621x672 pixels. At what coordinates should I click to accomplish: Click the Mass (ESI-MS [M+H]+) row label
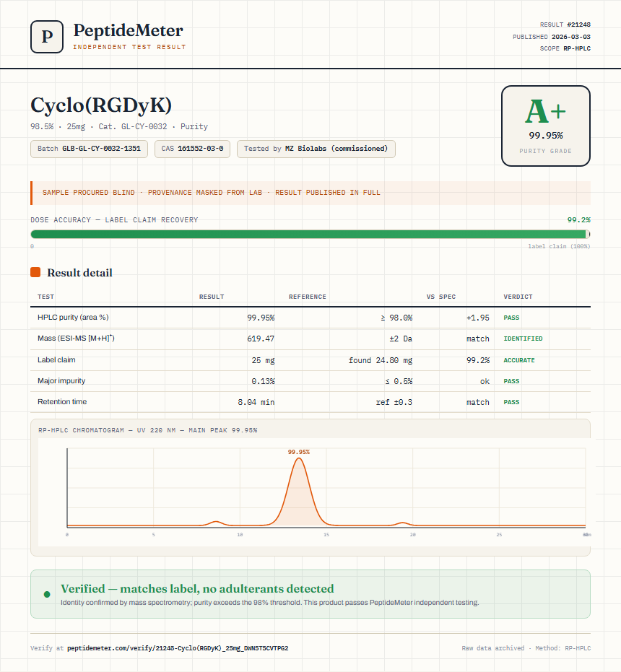point(76,338)
